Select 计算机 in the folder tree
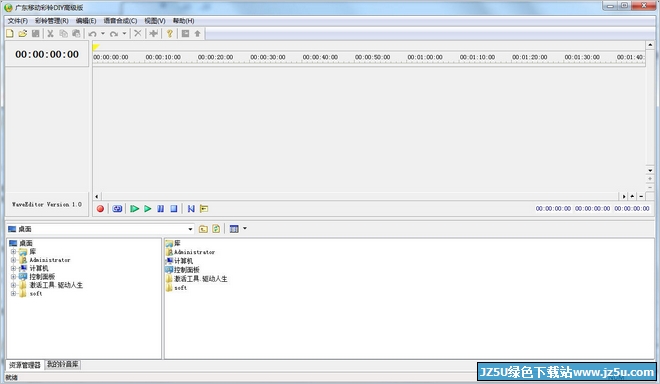This screenshot has height=384, width=660. click(x=39, y=269)
